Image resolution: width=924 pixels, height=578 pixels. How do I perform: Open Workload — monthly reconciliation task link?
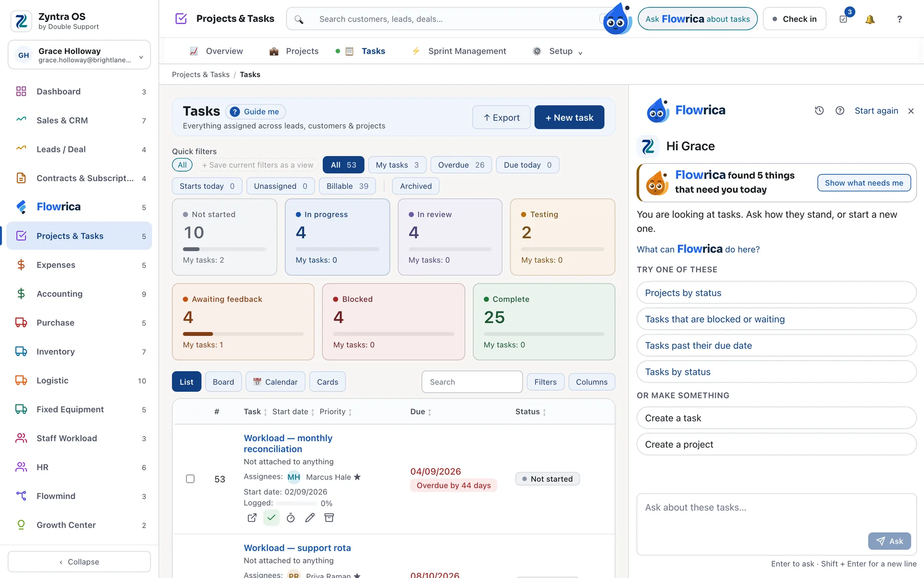pyautogui.click(x=288, y=443)
